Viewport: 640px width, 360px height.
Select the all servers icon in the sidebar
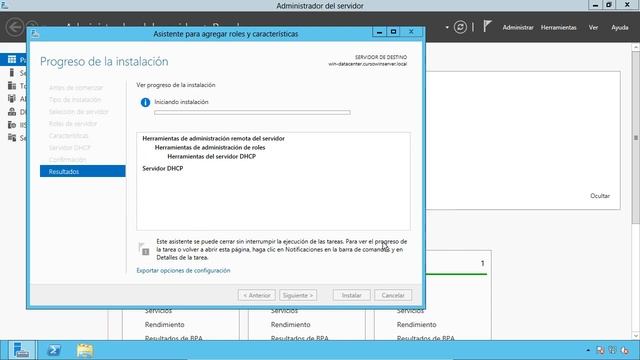[12, 86]
